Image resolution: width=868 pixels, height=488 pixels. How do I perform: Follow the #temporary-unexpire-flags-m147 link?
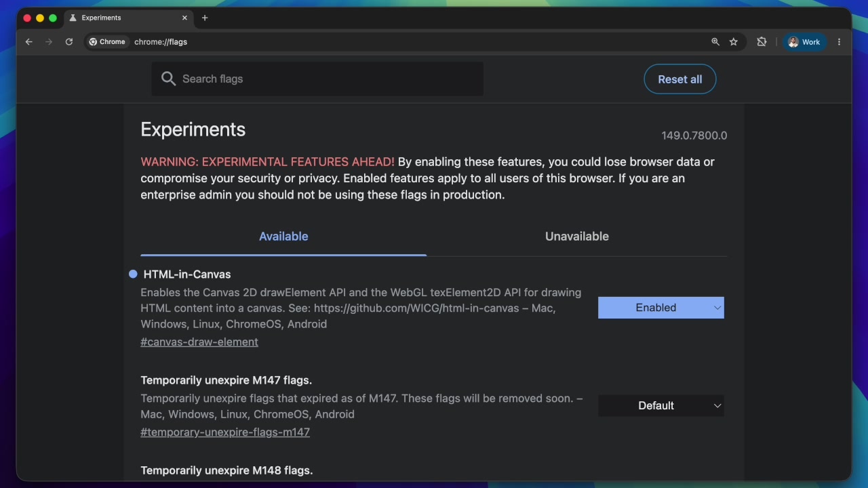[x=224, y=432]
